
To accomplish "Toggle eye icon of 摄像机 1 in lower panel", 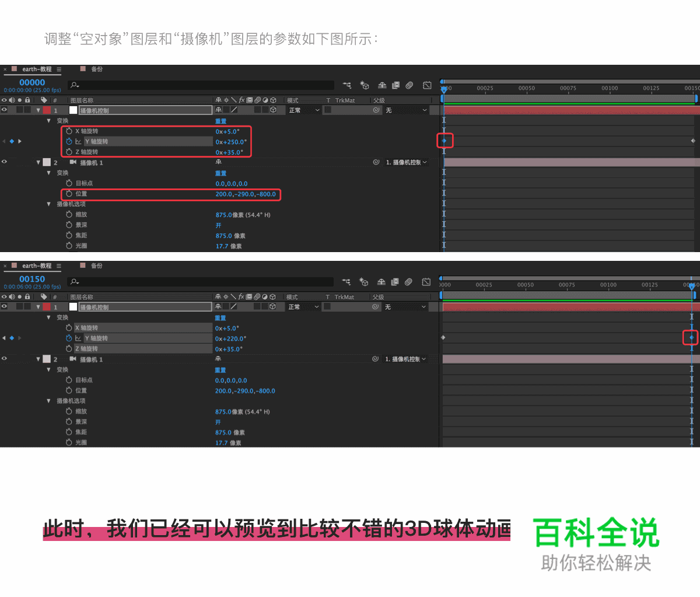I will pyautogui.click(x=5, y=359).
